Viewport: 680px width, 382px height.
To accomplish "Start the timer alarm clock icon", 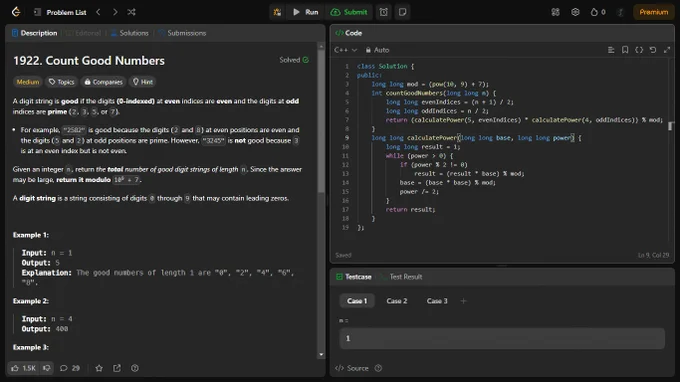I will (384, 12).
